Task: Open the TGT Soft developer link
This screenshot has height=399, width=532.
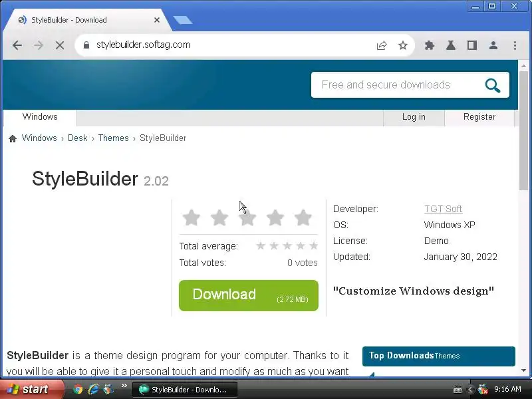Action: tap(443, 209)
